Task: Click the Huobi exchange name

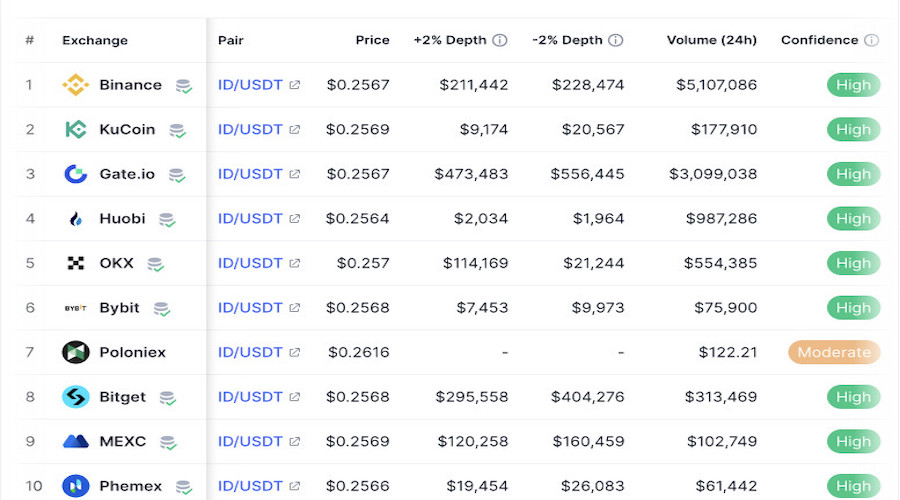Action: (x=122, y=219)
